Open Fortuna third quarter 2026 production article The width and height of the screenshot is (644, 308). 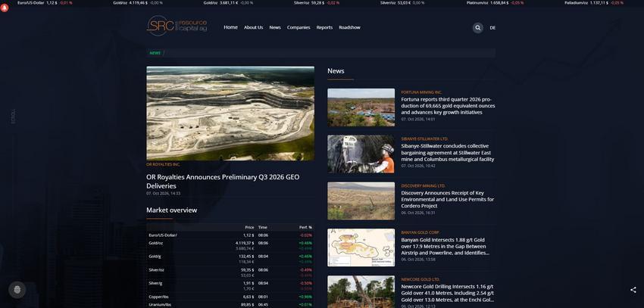[448, 106]
